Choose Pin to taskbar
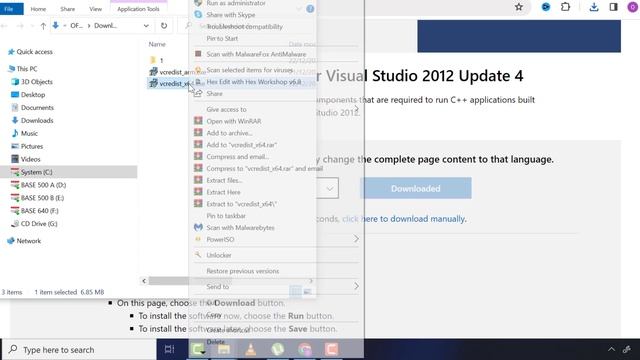Viewport: 640px width, 360px height. coord(226,216)
